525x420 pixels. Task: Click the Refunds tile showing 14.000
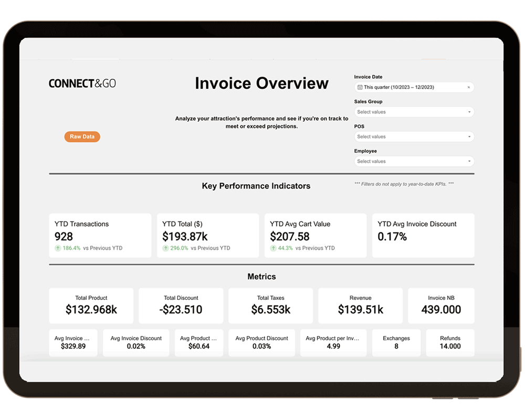pyautogui.click(x=450, y=342)
